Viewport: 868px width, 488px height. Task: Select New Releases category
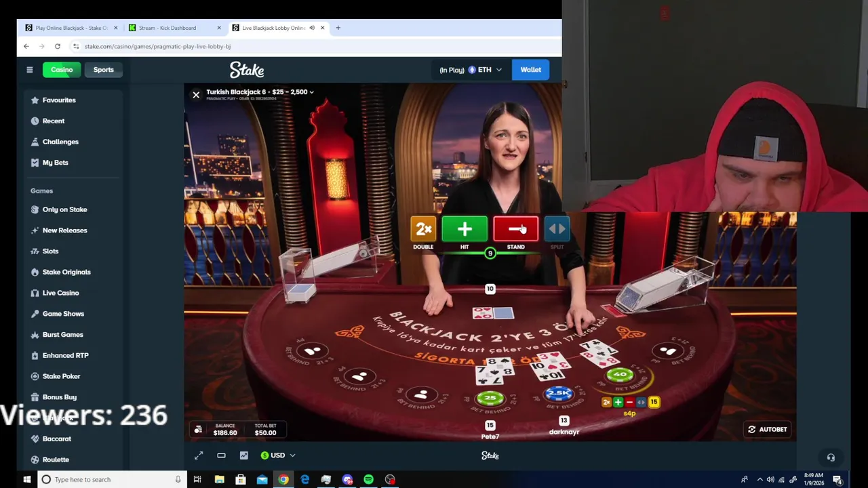tap(64, 230)
